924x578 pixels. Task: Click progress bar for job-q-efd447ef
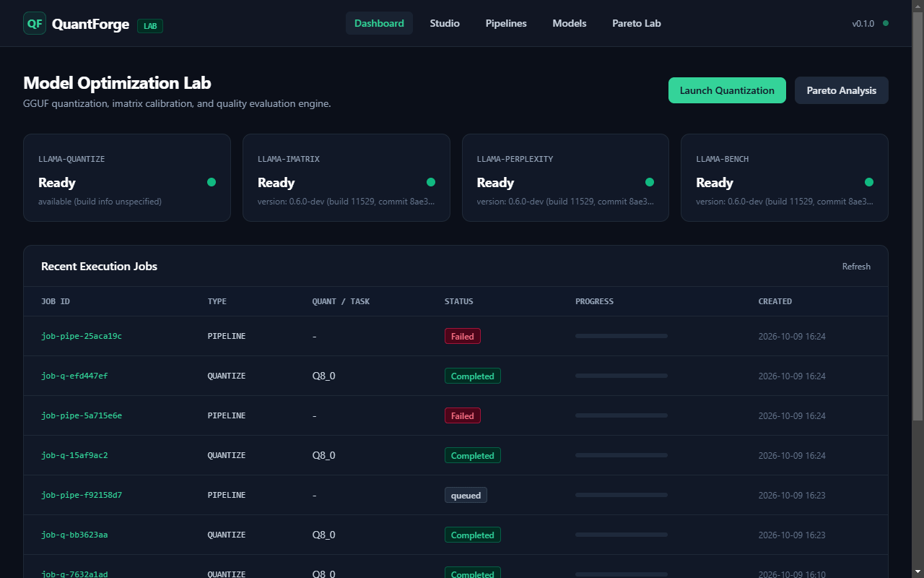click(x=622, y=376)
